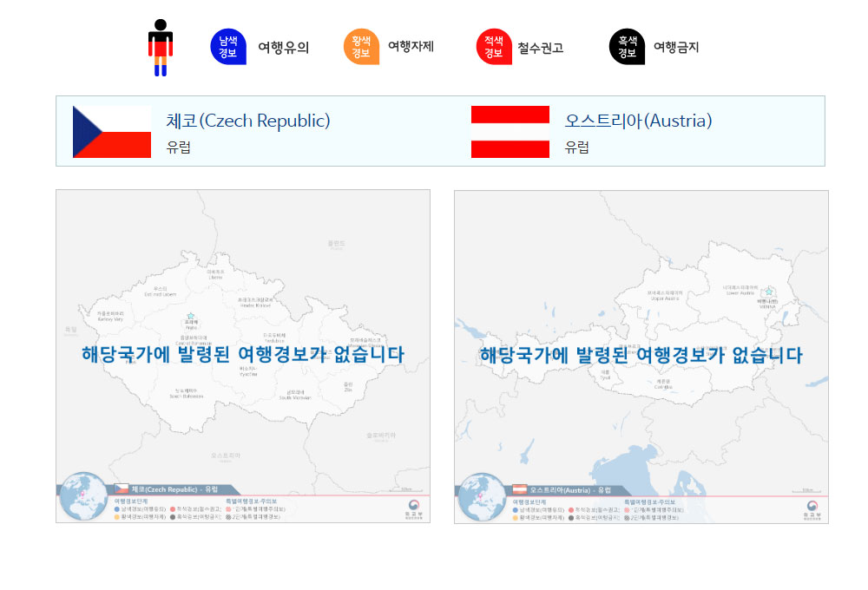Open the 체코(Czech Republic) country title
This screenshot has height=590, width=868.
[x=248, y=121]
